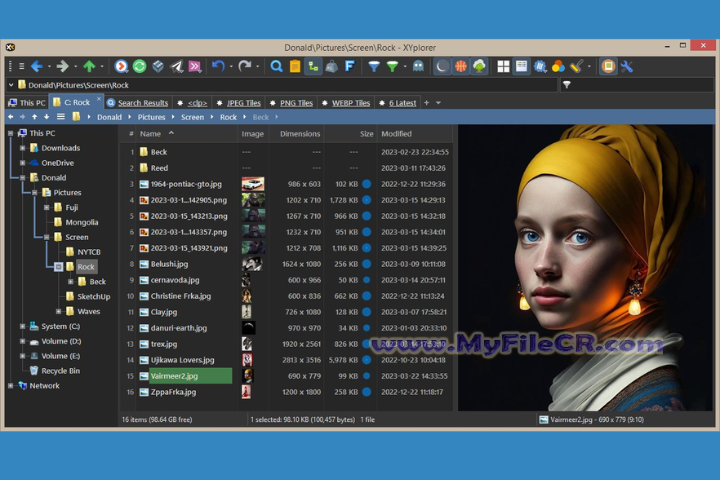
Task: Toggle dark mode moon icon
Action: coord(442,67)
